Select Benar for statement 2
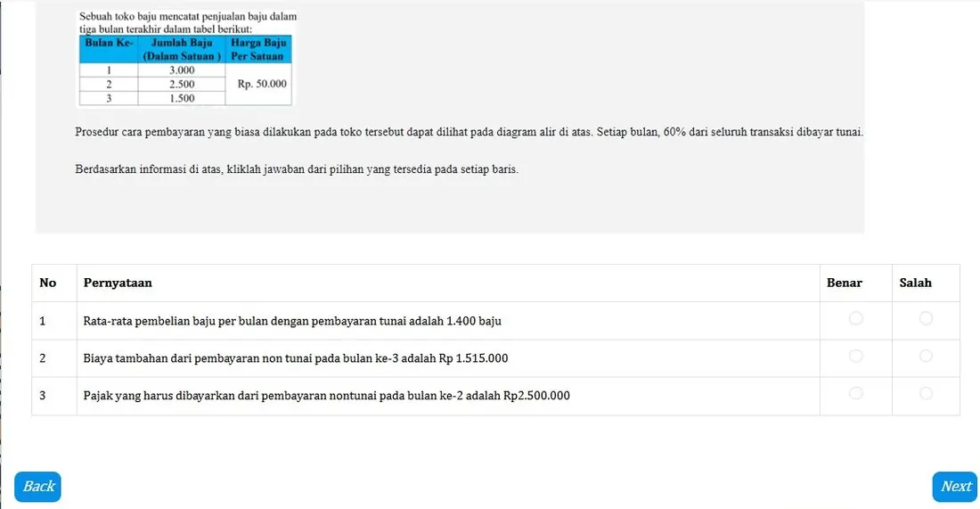 pos(855,356)
